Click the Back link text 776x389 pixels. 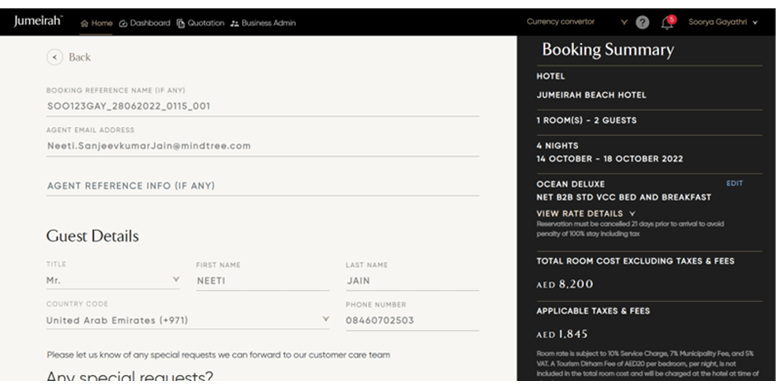click(80, 57)
